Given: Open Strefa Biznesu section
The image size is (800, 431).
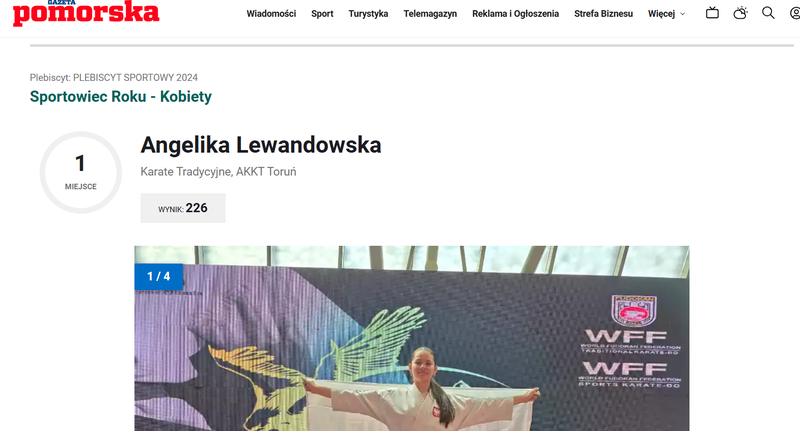Looking at the screenshot, I should [603, 14].
